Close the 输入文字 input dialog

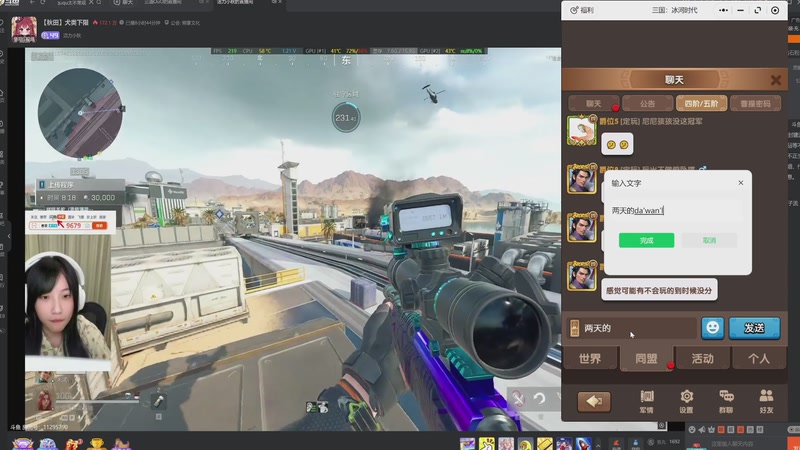741,183
